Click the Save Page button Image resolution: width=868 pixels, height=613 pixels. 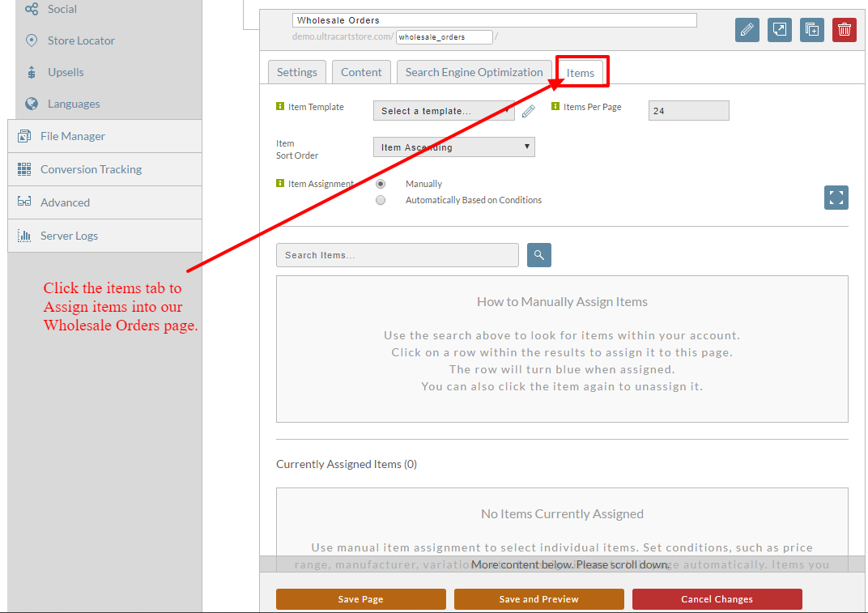(x=361, y=599)
